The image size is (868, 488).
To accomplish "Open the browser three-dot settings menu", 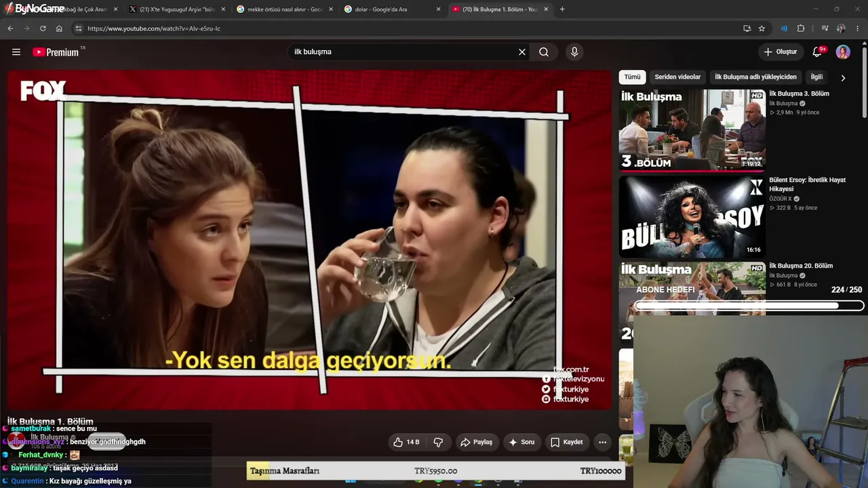I will pyautogui.click(x=858, y=28).
